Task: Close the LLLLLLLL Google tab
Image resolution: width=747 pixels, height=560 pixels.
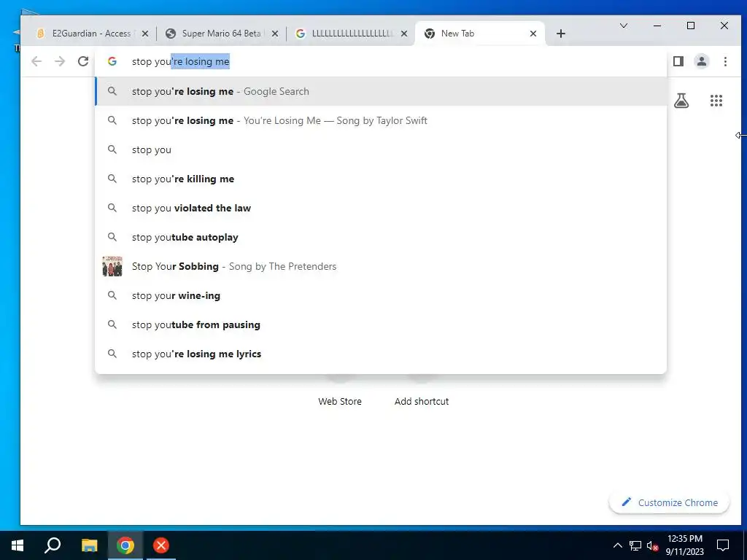Action: click(404, 34)
